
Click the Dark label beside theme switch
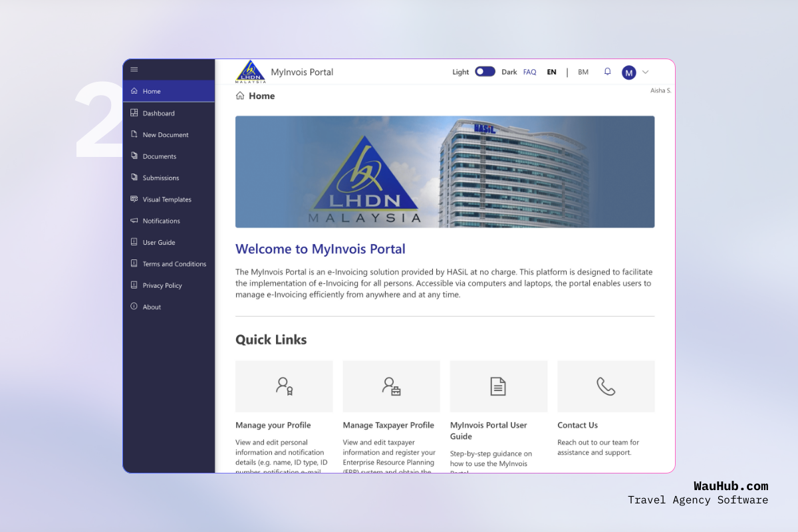(x=509, y=72)
